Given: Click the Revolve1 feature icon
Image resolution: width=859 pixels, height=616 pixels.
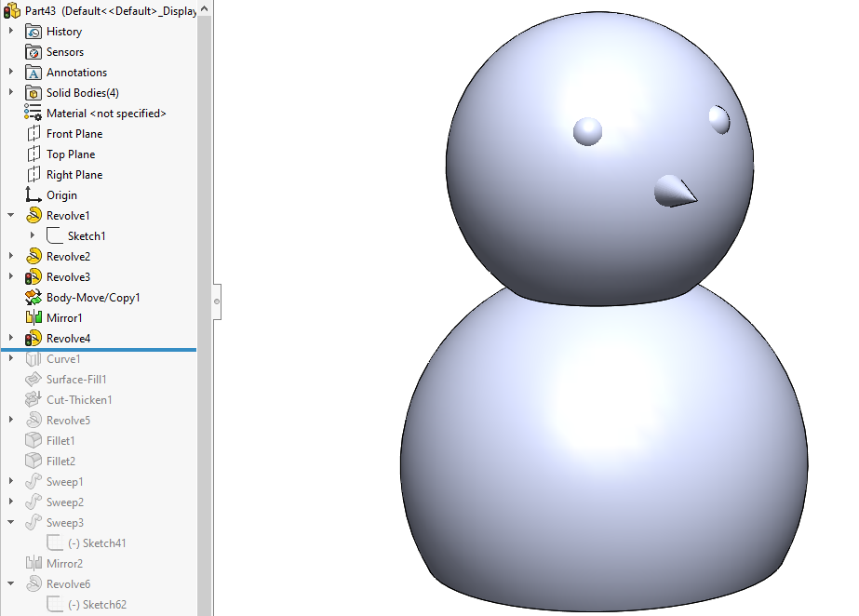Looking at the screenshot, I should tap(34, 215).
